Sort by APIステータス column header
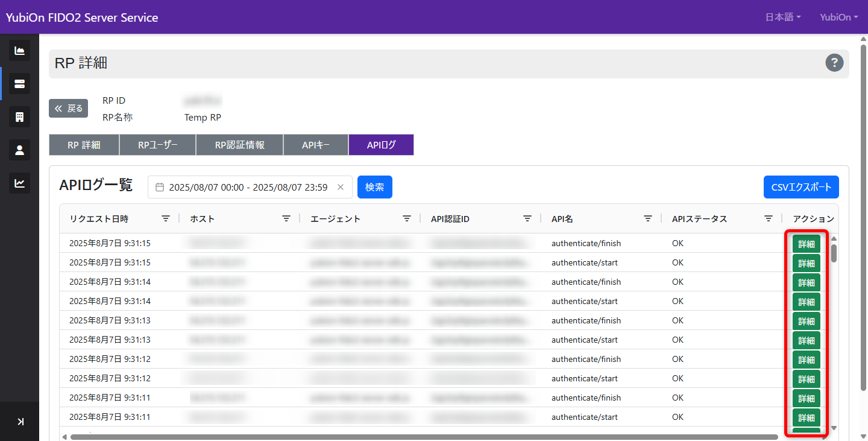The width and height of the screenshot is (868, 441). click(x=700, y=218)
